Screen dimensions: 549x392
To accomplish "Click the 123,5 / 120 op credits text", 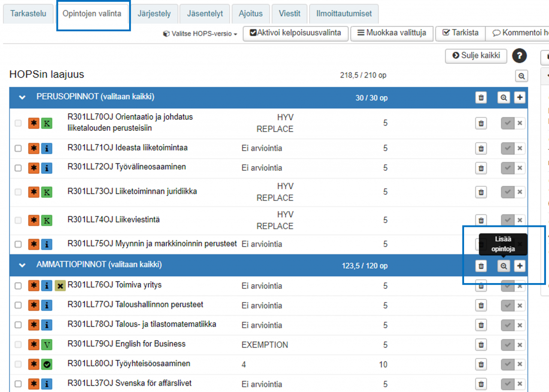I will [365, 266].
